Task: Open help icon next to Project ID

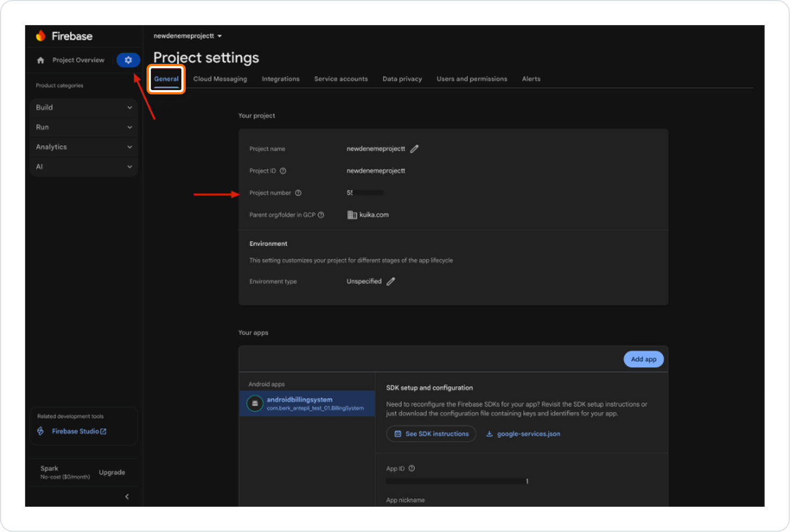Action: tap(283, 171)
